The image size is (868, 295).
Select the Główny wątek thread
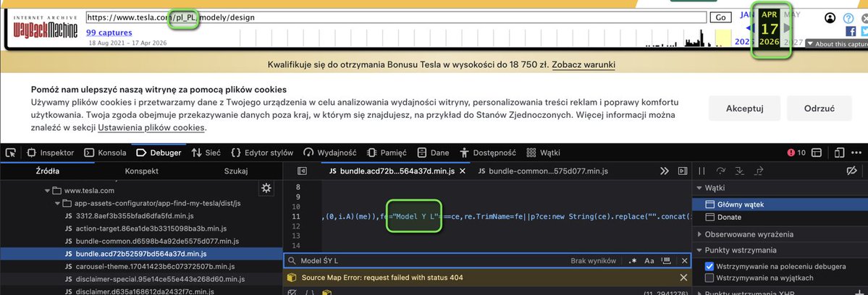click(780, 205)
